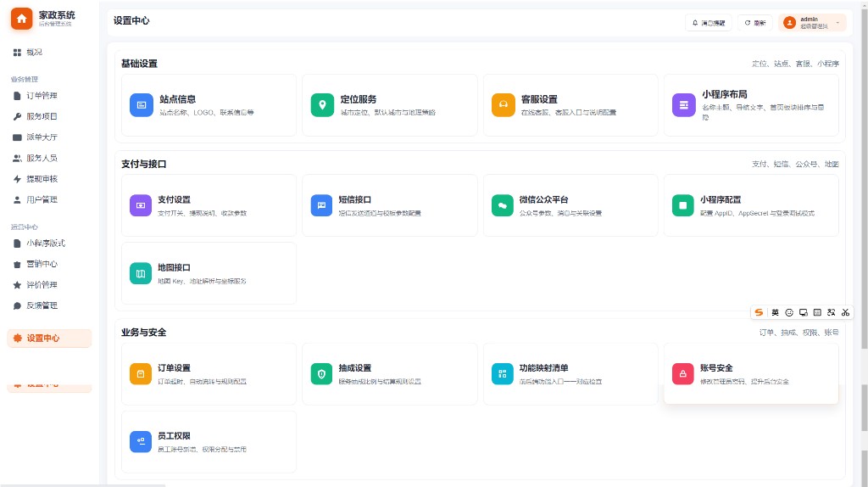Viewport: 868px width, 487px height.
Task: Click the hint text 订单、抽成、权限、账号
Action: click(798, 333)
